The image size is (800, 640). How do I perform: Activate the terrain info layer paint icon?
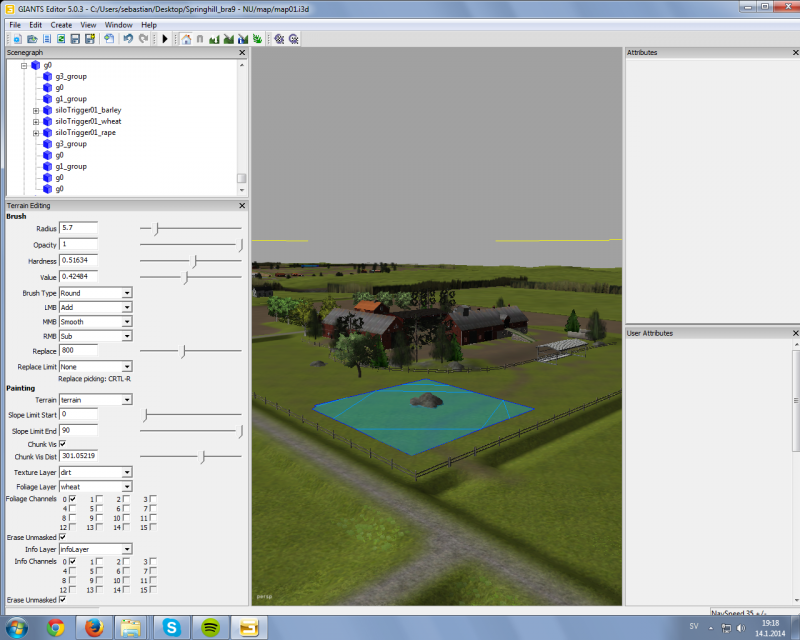click(243, 39)
